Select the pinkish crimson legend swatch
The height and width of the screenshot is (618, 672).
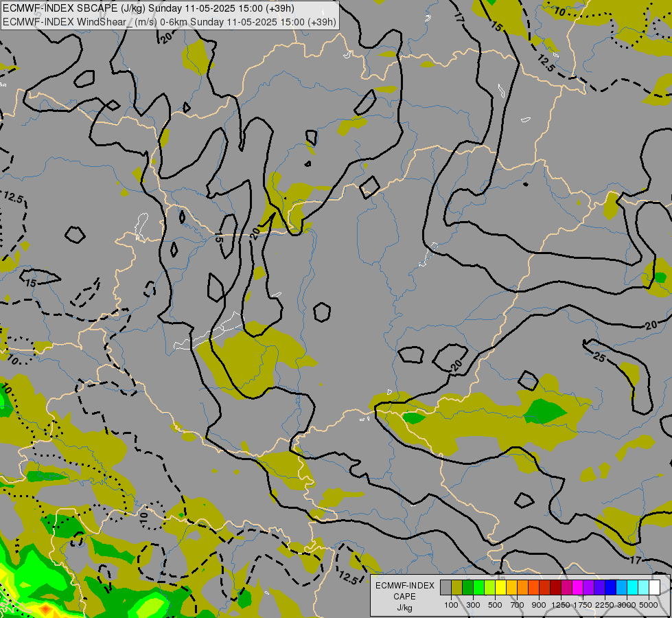click(x=566, y=587)
